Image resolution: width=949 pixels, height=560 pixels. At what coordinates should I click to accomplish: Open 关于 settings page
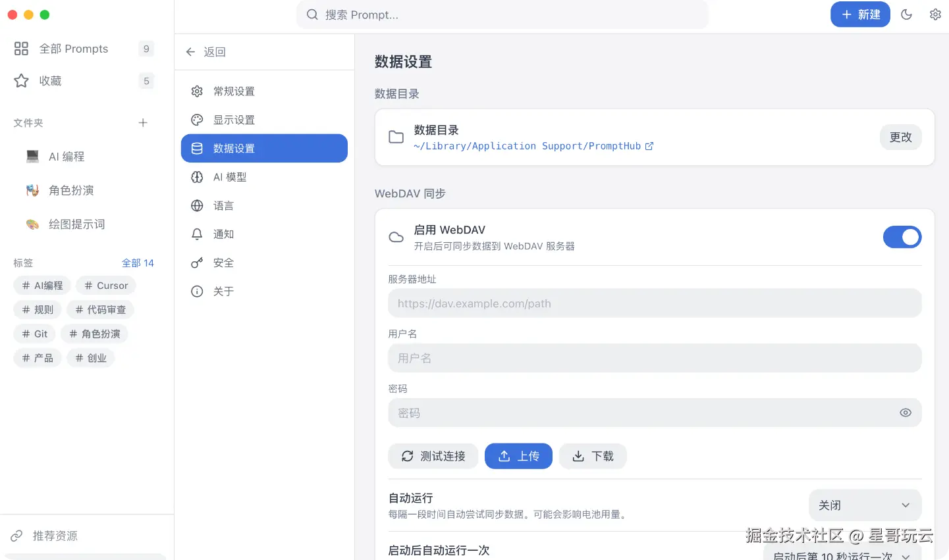tap(264, 292)
